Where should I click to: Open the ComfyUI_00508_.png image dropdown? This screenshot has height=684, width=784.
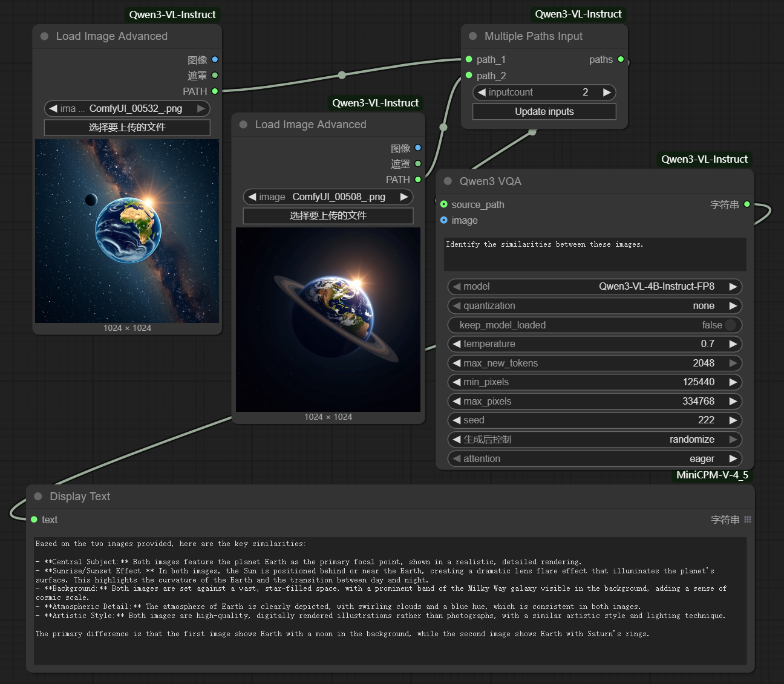point(328,197)
